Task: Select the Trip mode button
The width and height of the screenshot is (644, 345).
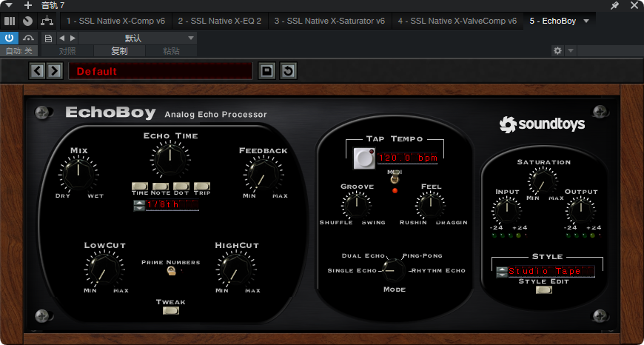Action: coord(202,187)
